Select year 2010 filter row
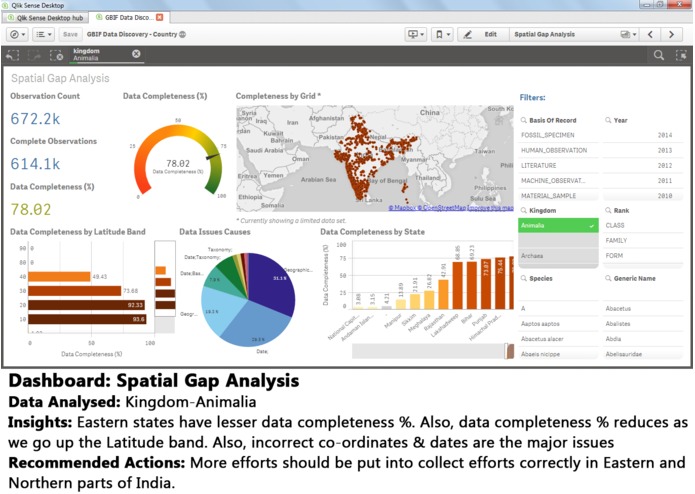 (643, 195)
